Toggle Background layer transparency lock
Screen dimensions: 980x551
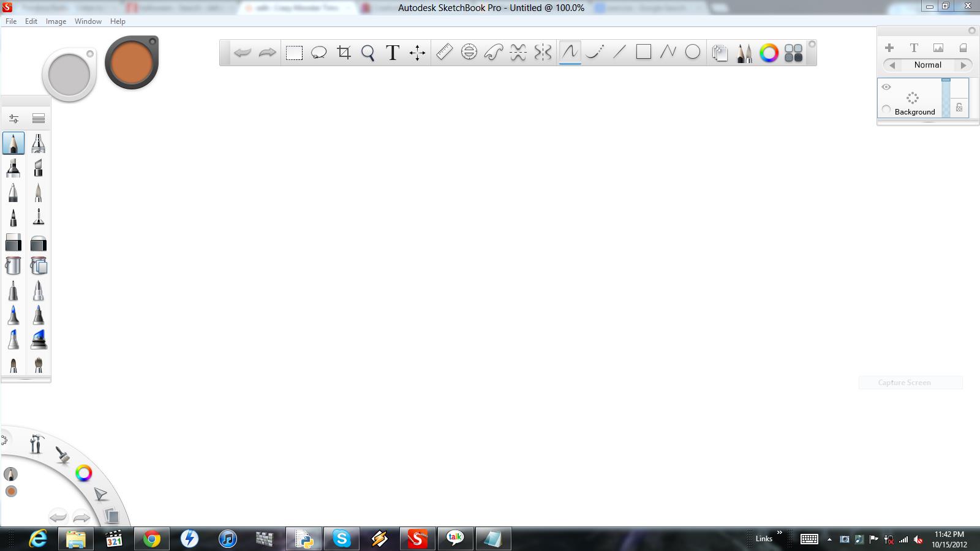[959, 108]
